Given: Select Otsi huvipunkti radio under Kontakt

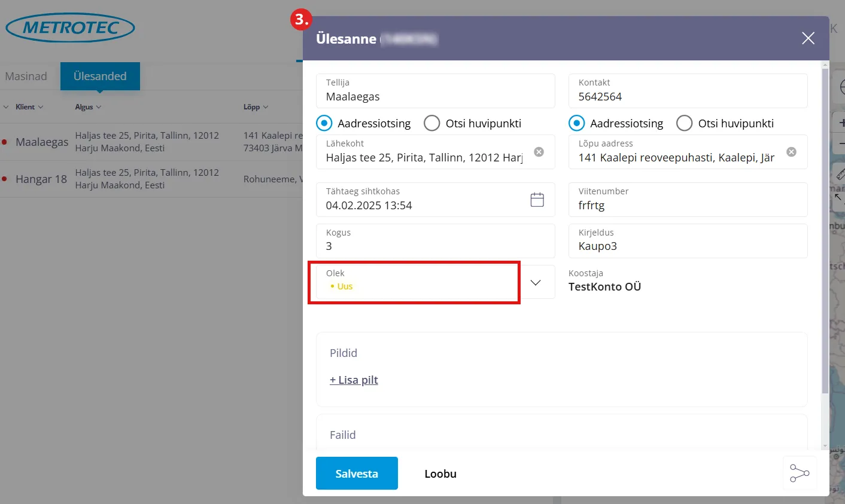Looking at the screenshot, I should (684, 123).
